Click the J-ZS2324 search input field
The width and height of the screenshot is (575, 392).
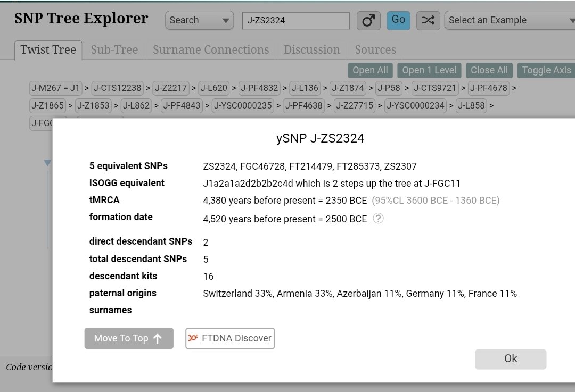(295, 21)
